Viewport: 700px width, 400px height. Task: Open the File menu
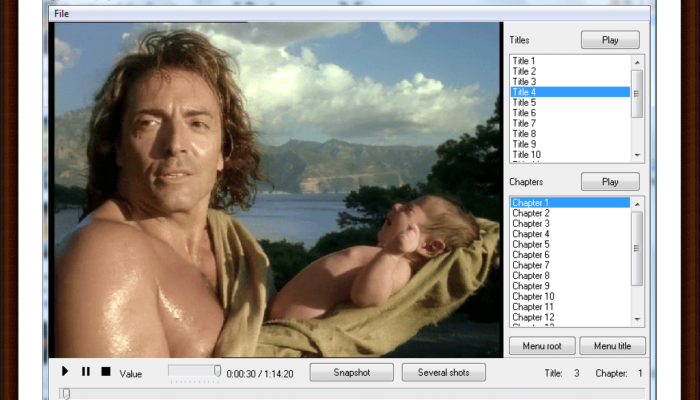point(62,14)
